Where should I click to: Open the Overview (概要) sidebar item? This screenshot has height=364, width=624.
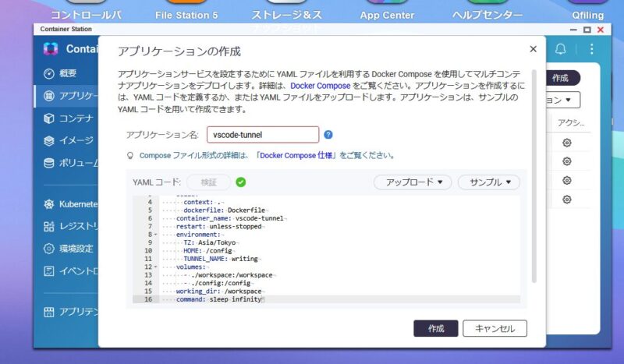point(66,73)
